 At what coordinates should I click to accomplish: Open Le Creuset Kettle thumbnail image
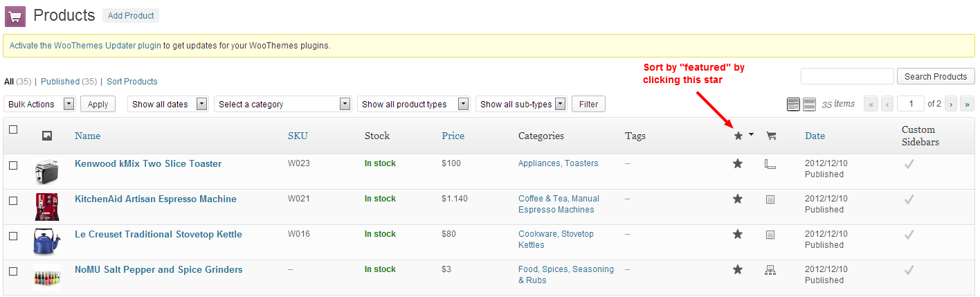tap(46, 242)
